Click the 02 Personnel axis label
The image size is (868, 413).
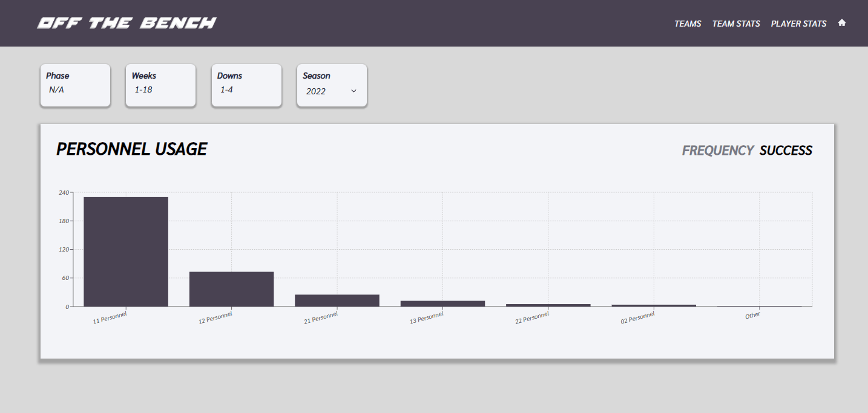[637, 318]
